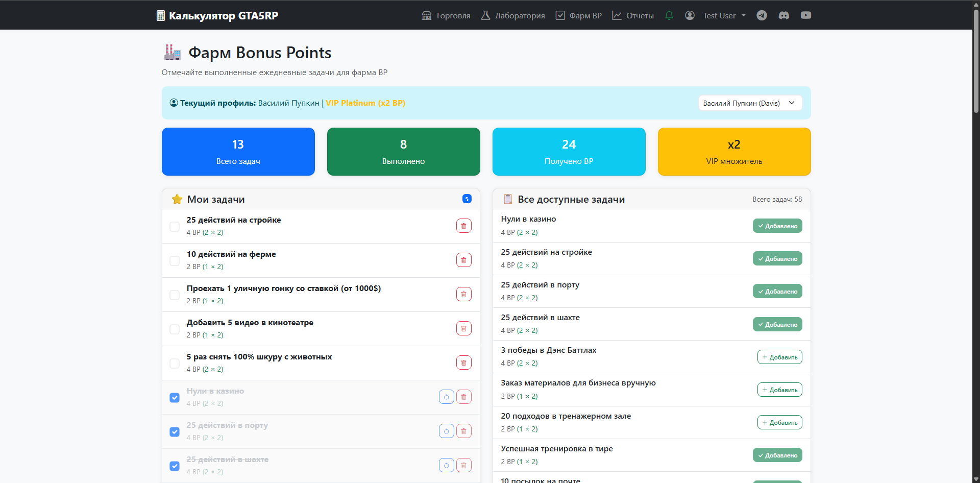Open the notifications bell in the navbar

click(669, 15)
